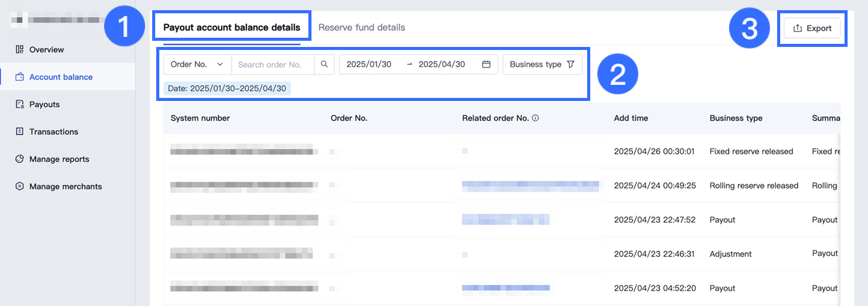Click the Payouts sidebar icon
The width and height of the screenshot is (868, 306).
(19, 104)
